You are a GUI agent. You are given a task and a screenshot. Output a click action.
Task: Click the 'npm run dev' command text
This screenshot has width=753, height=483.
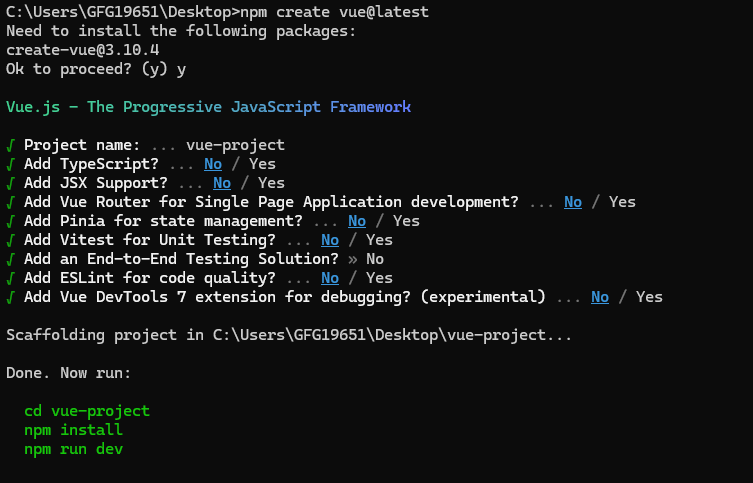pos(73,449)
